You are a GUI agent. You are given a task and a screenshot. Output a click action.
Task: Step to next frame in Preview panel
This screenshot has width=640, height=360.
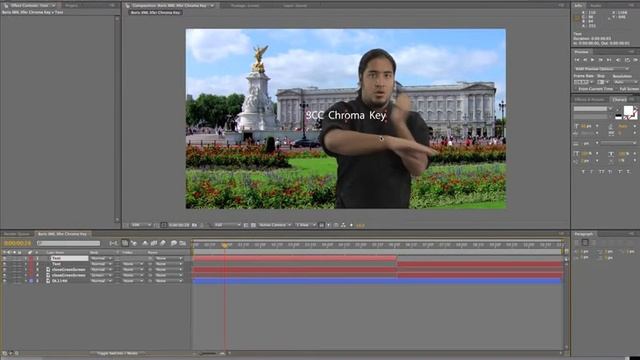pos(600,60)
